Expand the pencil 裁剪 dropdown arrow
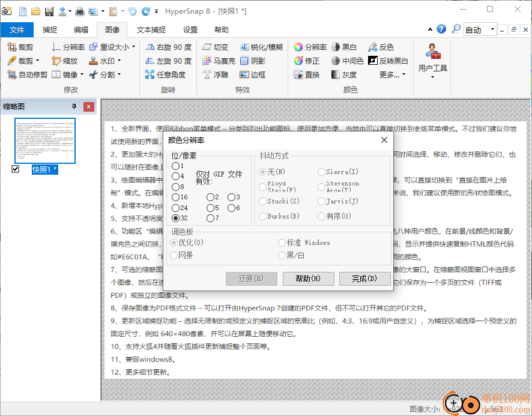 coord(37,61)
